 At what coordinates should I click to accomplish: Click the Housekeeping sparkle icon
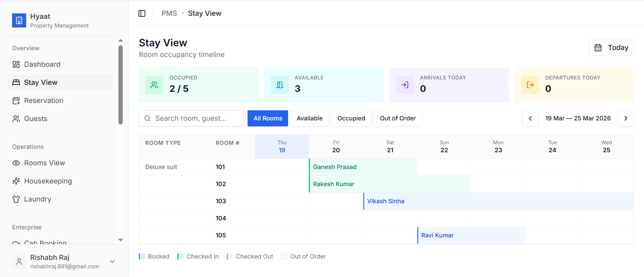(x=16, y=181)
